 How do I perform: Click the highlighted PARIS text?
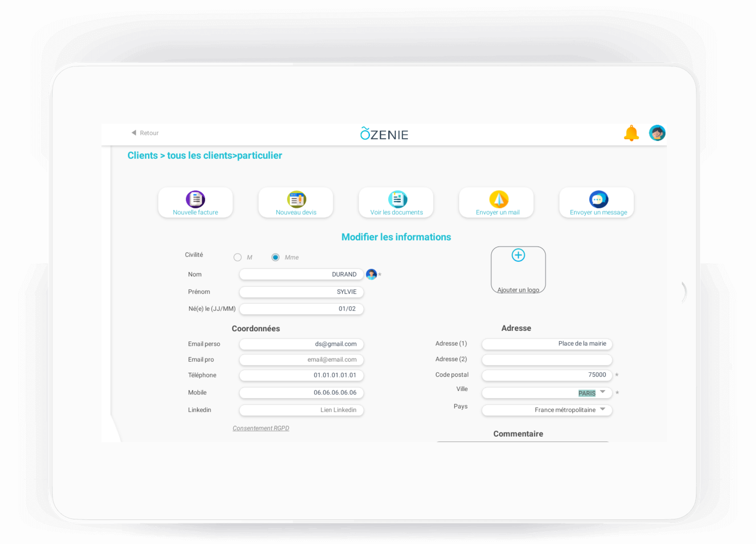point(587,393)
